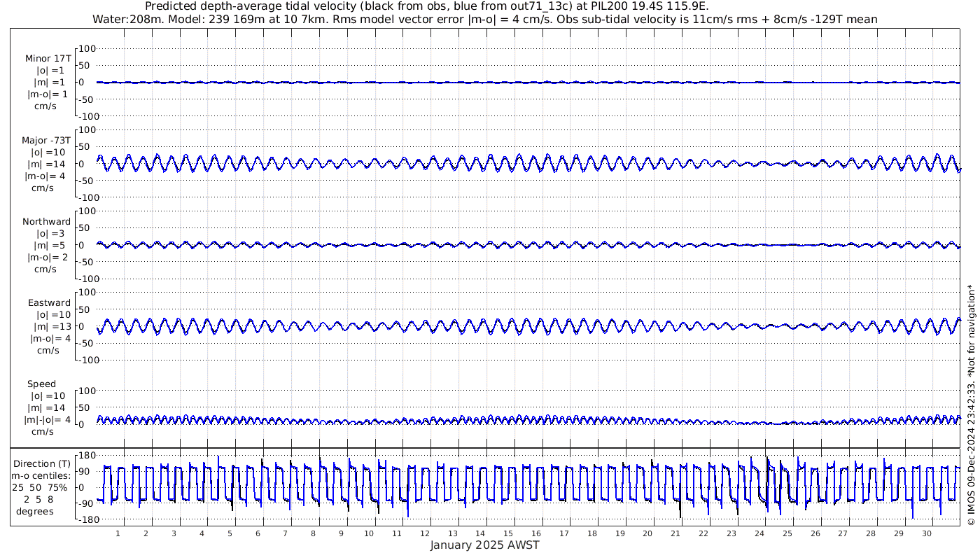Click the 'm-o centiles:' text
The height and width of the screenshot is (560, 980).
42,476
